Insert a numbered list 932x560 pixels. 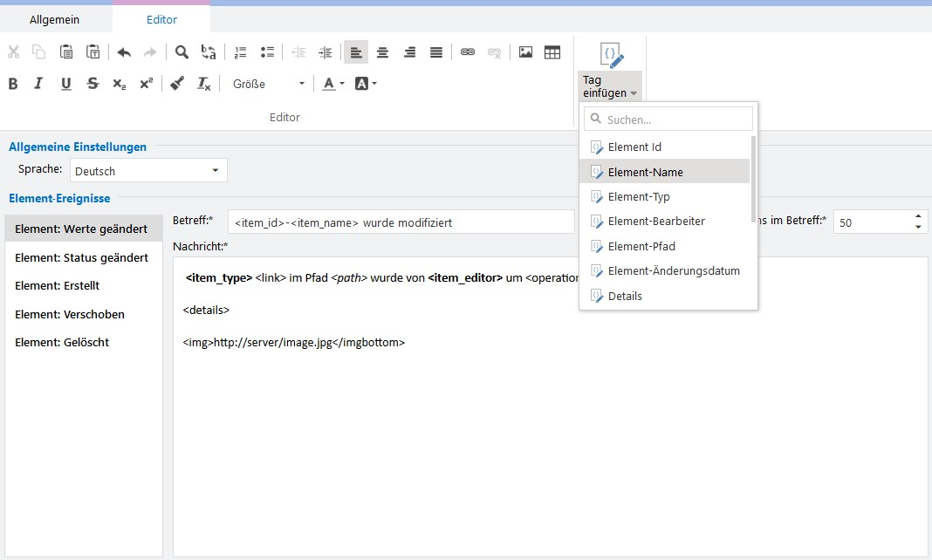click(x=241, y=52)
